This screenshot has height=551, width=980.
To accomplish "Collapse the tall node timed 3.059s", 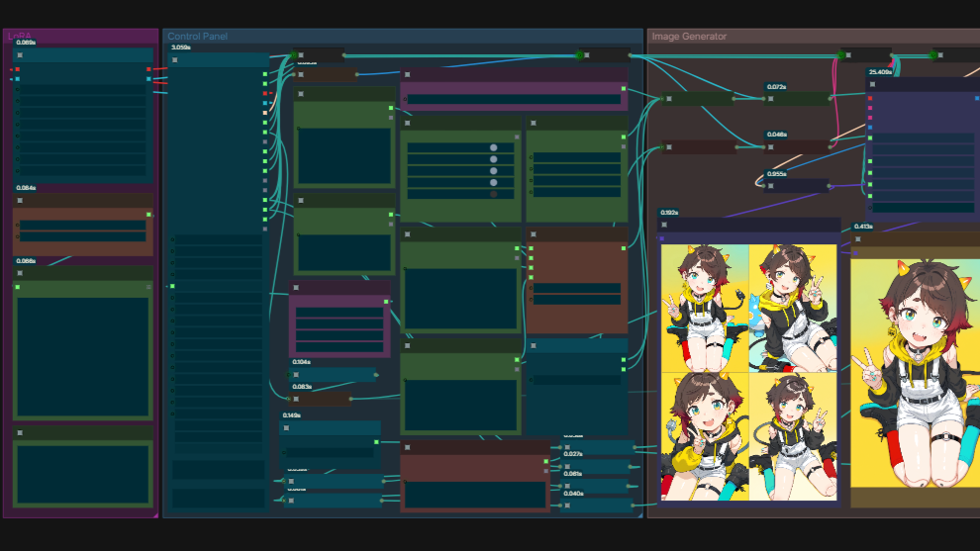I will pos(175,60).
